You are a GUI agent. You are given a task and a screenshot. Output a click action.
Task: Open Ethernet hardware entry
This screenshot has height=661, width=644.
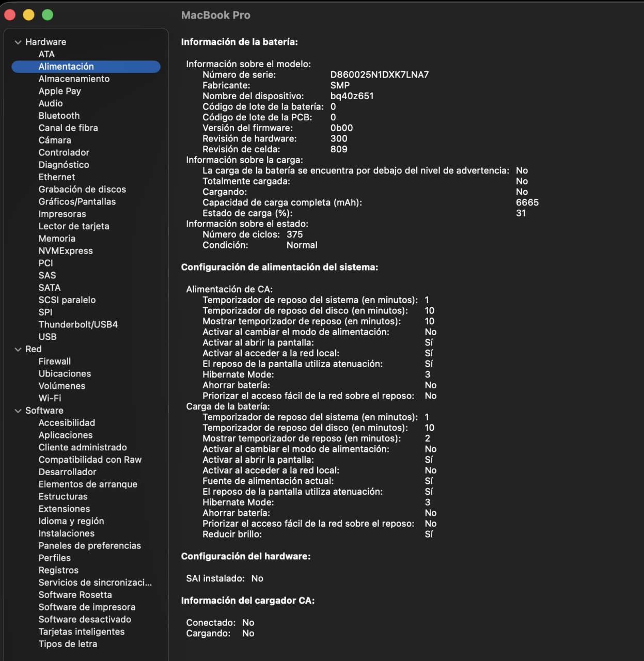57,177
